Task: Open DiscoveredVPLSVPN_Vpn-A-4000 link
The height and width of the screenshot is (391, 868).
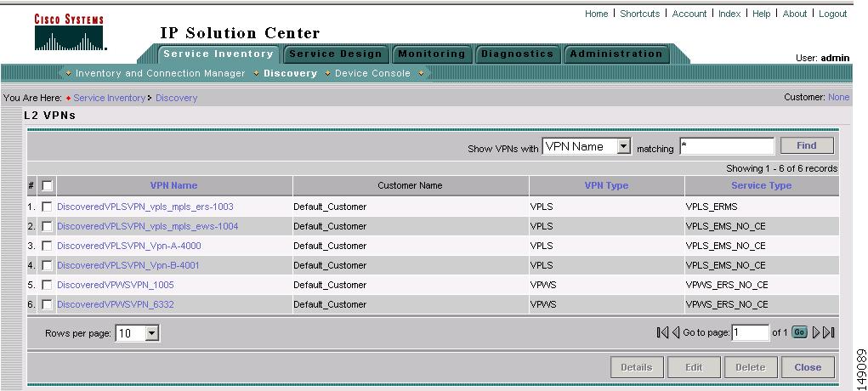Action: coord(129,246)
